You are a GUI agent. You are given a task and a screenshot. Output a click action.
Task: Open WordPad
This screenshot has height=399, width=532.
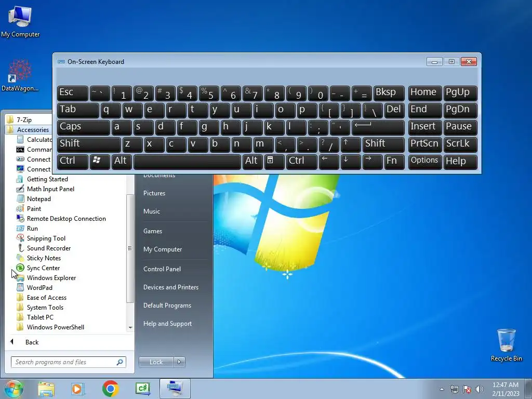[x=34, y=287]
